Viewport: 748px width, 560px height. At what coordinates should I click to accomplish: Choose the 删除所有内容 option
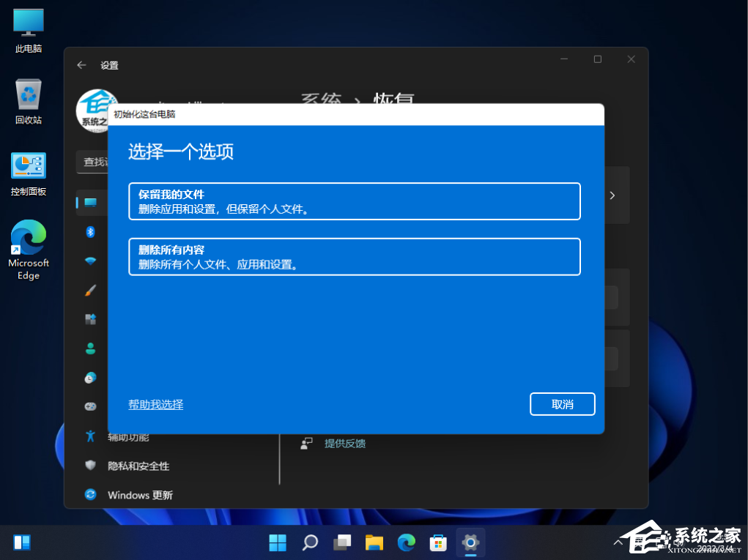point(354,256)
